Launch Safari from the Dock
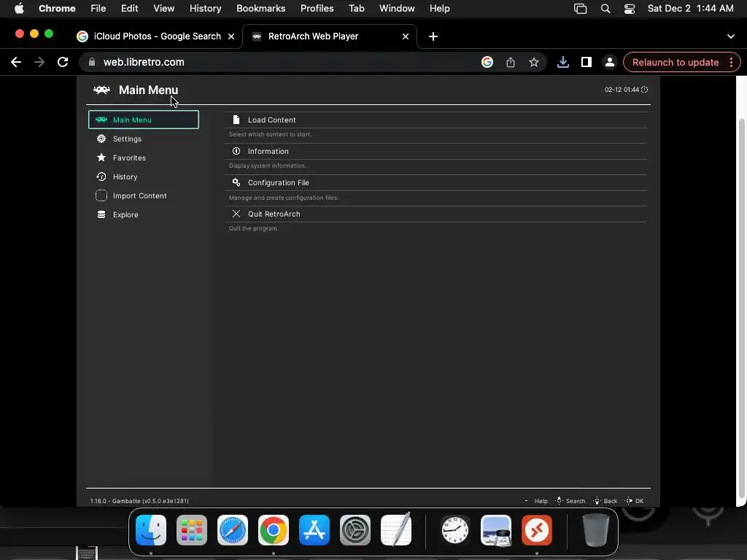This screenshot has height=560, width=747. (233, 529)
